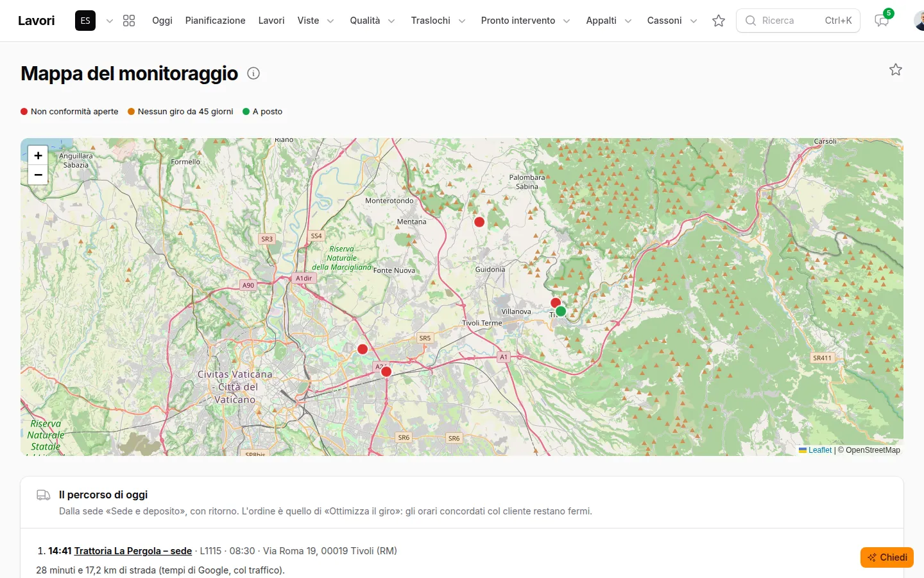
Task: Click the orange Nessun giro legend dot
Action: pyautogui.click(x=131, y=112)
